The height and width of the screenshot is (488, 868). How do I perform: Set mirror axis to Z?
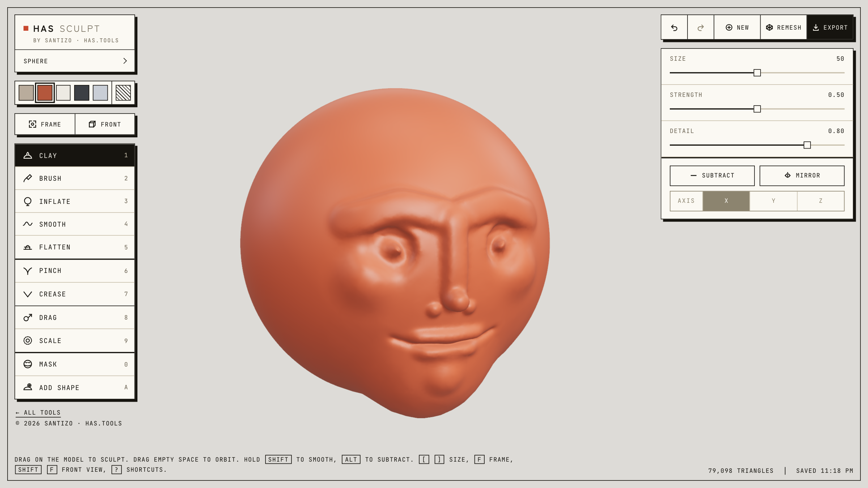[x=821, y=201]
